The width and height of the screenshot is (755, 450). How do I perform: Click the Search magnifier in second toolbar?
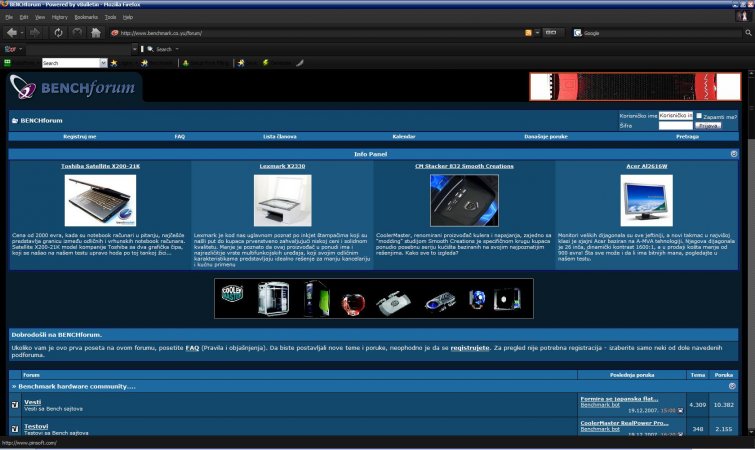point(150,49)
